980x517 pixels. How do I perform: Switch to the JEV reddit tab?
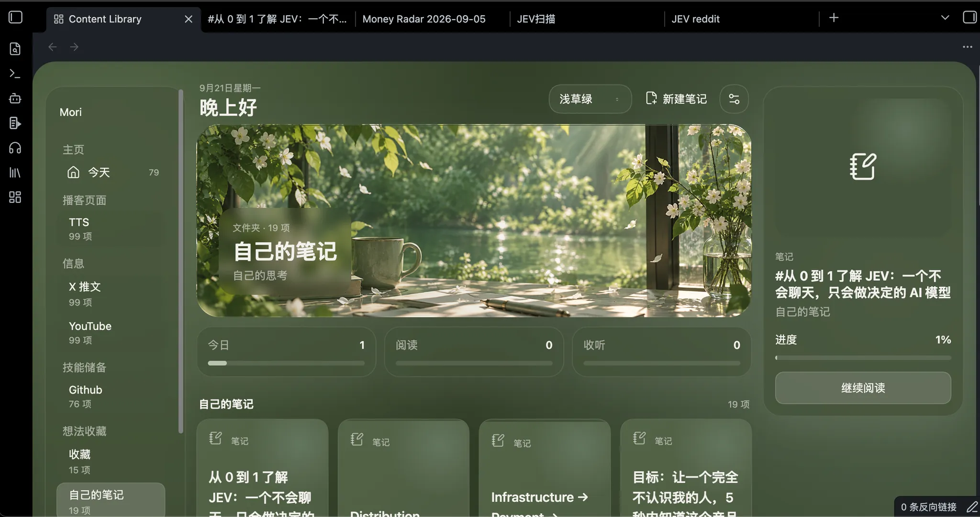tap(695, 19)
